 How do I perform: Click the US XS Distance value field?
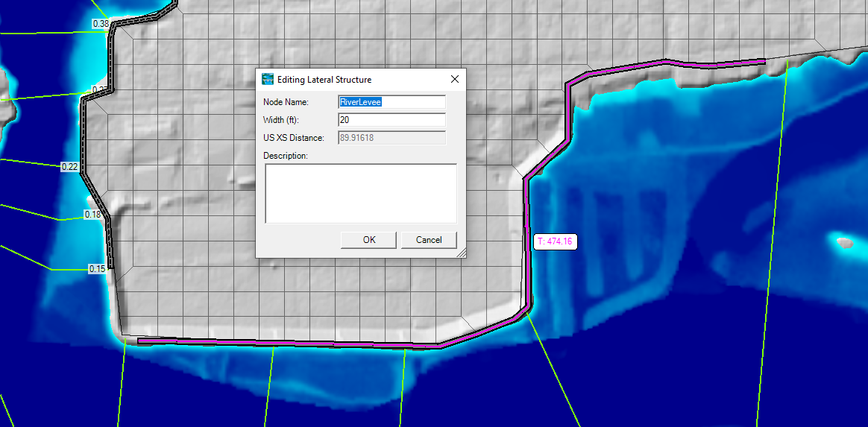[x=391, y=138]
